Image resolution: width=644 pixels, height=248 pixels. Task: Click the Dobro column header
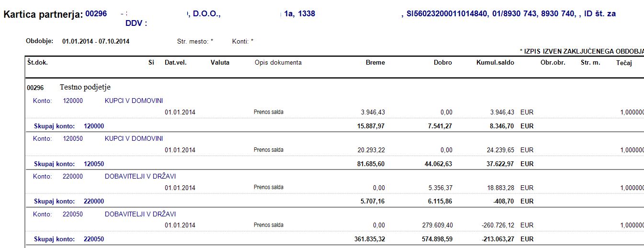pos(442,63)
